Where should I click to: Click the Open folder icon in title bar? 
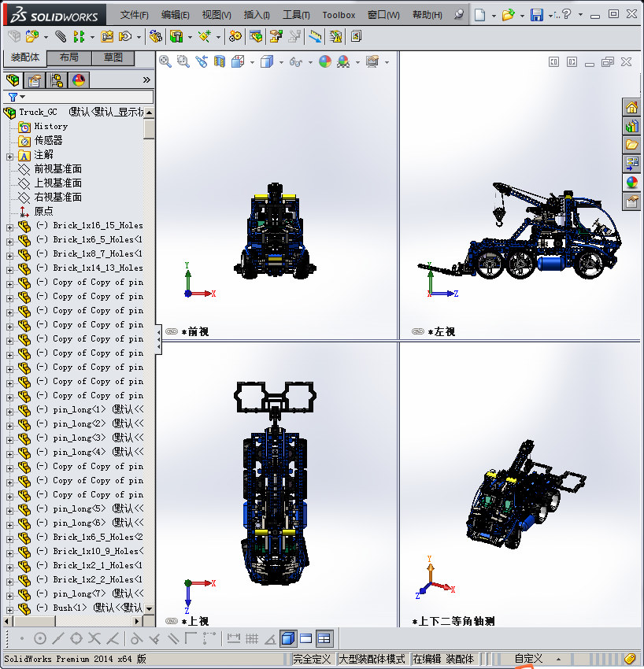(508, 15)
